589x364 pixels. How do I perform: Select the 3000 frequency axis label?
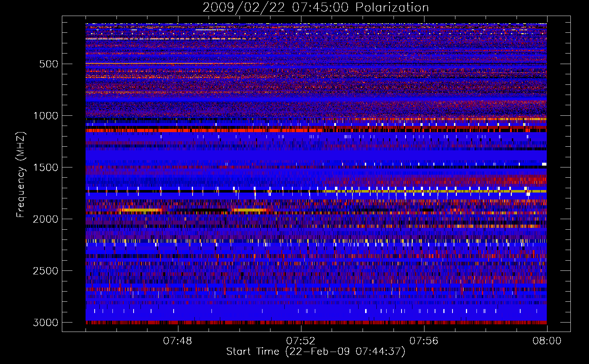click(46, 323)
